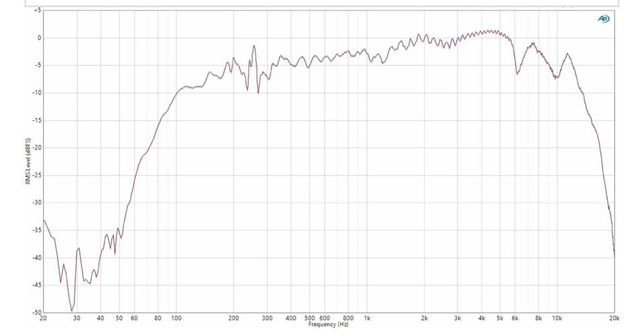Screen dimensions: 644x336
Task: Click the 20k label on the frequency axis
Action: (614, 319)
